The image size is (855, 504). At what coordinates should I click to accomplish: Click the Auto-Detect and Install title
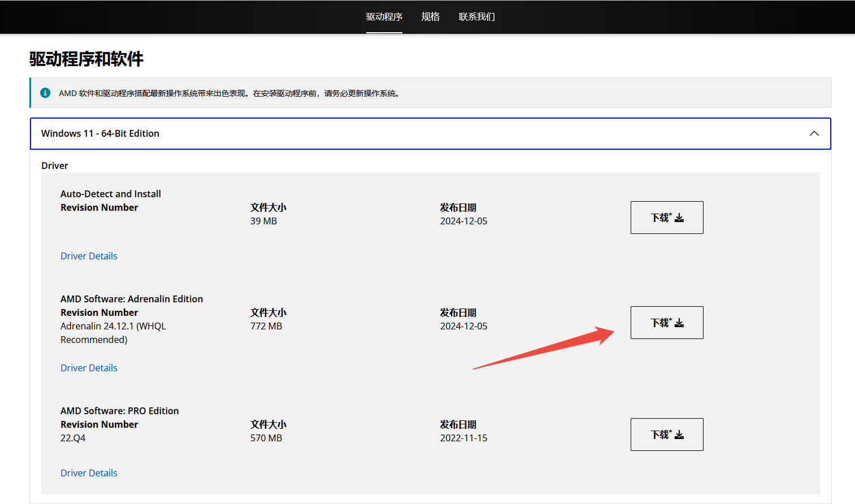coord(111,194)
